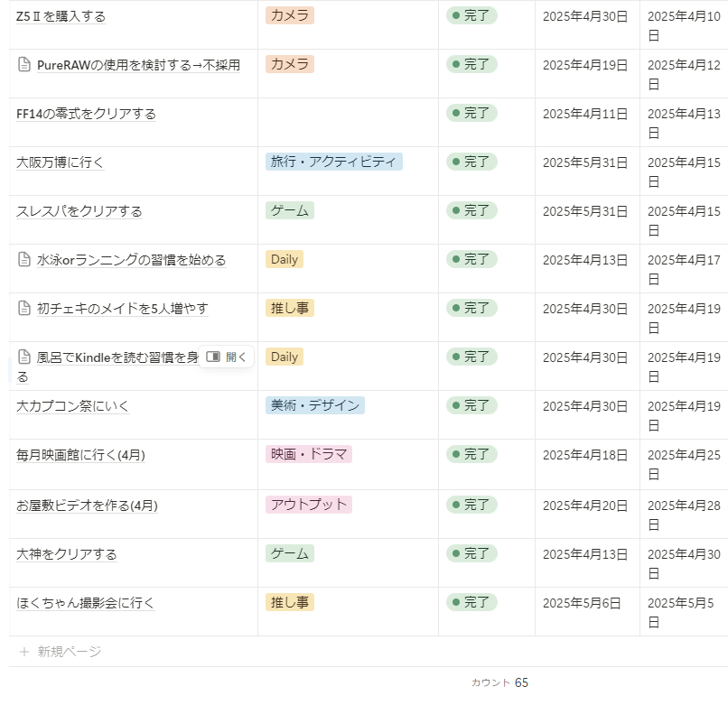Select the 旅行・アクティビティ tag
The height and width of the screenshot is (705, 728).
333,162
